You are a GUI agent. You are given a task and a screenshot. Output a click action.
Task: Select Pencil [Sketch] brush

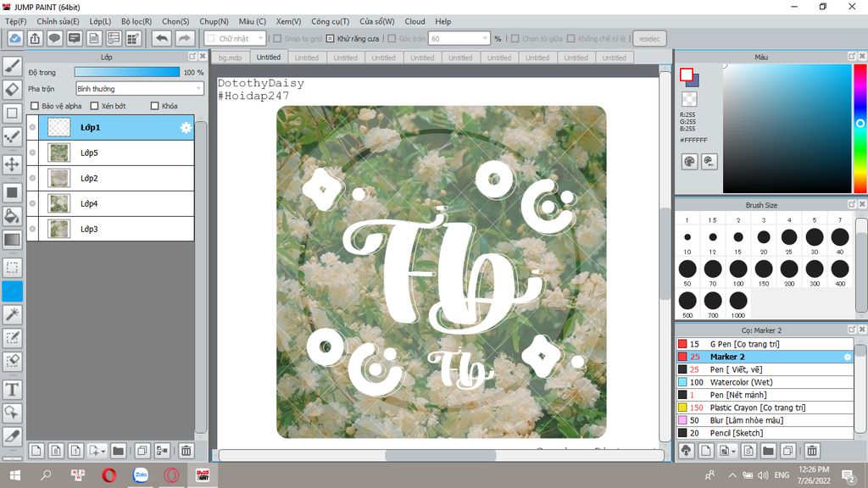click(x=765, y=433)
